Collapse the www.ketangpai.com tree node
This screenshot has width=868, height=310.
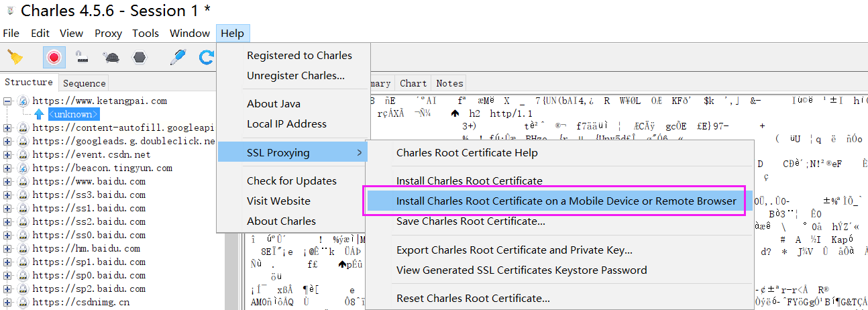pos(7,101)
